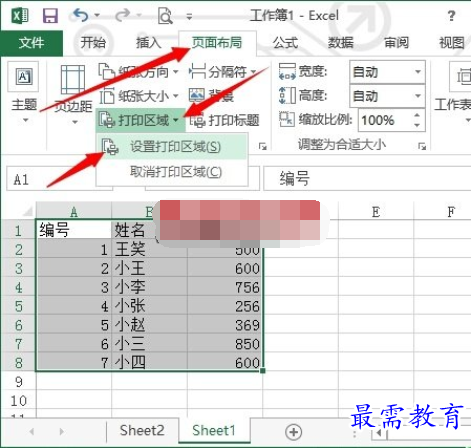Click the Excel application icon
Screen dimensions: 472x448
pos(20,15)
